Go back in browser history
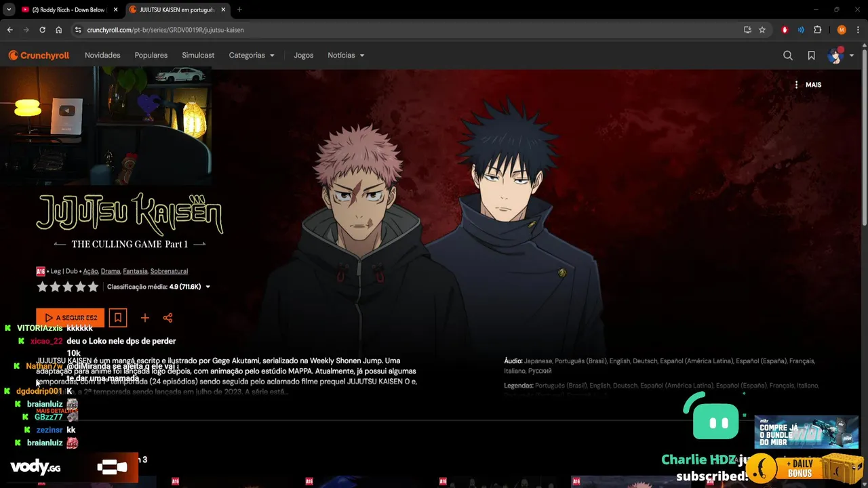 9,30
